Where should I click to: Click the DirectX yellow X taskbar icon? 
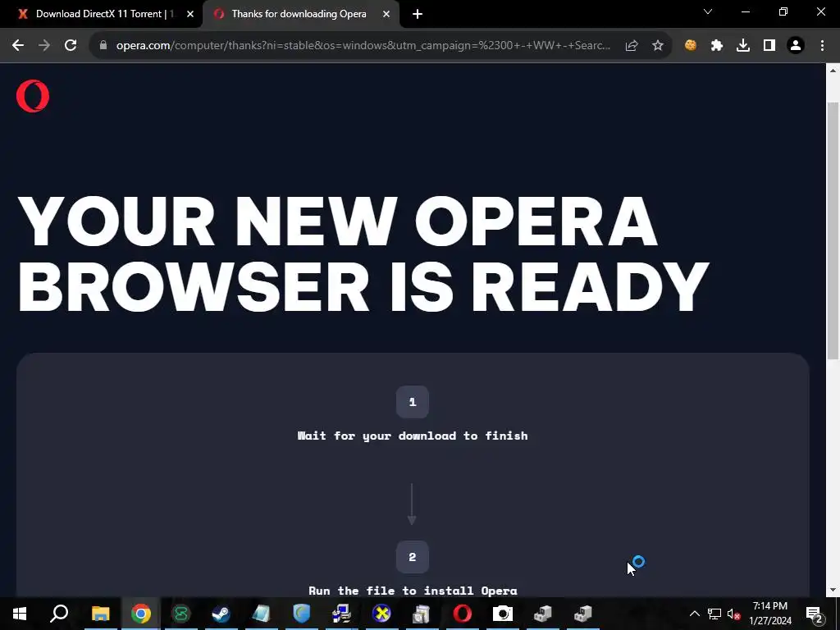coord(381,614)
